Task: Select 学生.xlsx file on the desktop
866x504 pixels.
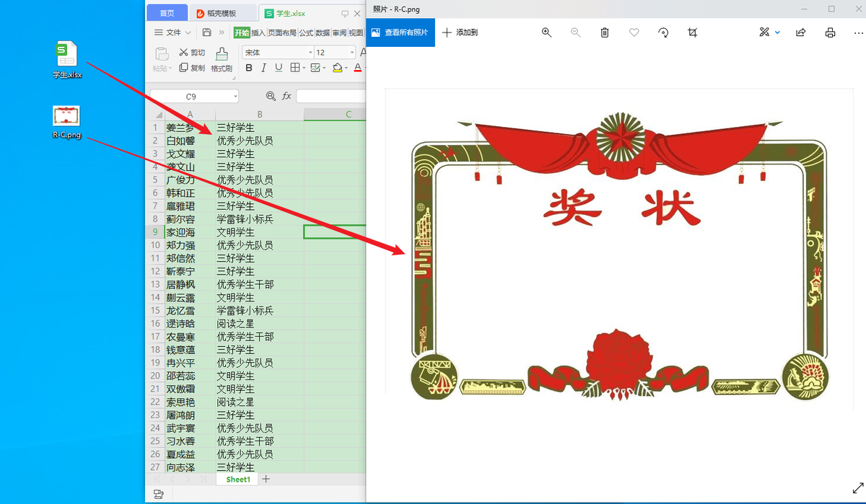Action: (67, 60)
